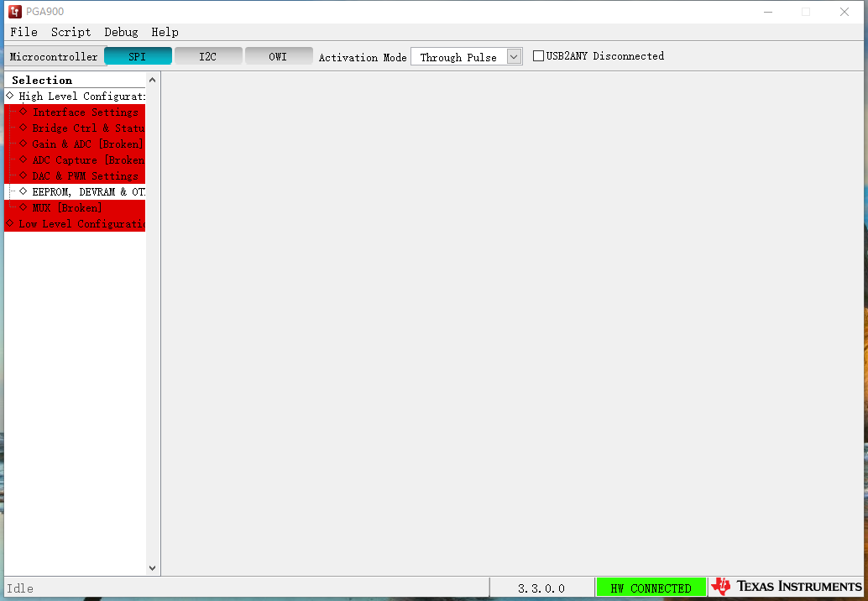Open the File menu
Screen dimensions: 868x601
coord(24,32)
